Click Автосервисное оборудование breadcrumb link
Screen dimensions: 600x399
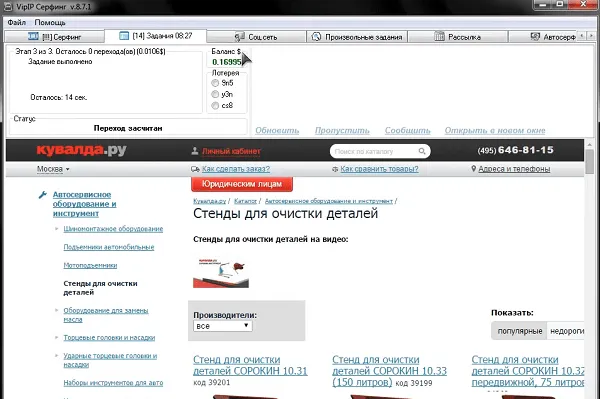(329, 201)
